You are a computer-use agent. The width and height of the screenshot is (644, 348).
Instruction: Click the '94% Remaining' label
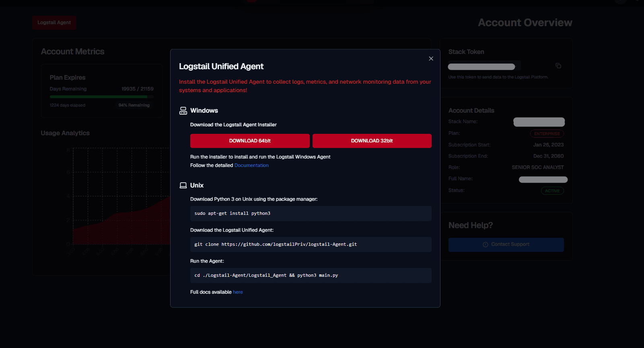pos(134,105)
